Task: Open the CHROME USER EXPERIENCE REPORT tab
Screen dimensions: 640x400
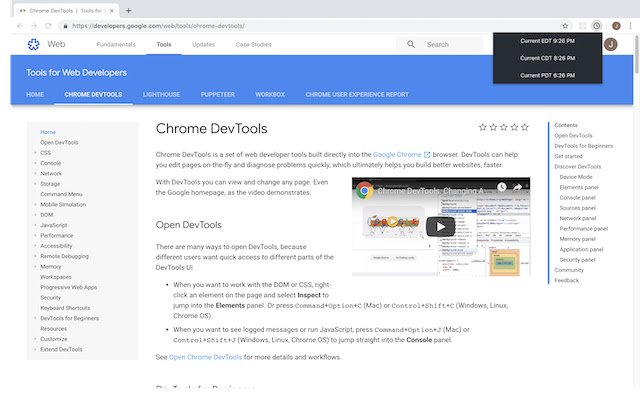Action: (x=357, y=94)
